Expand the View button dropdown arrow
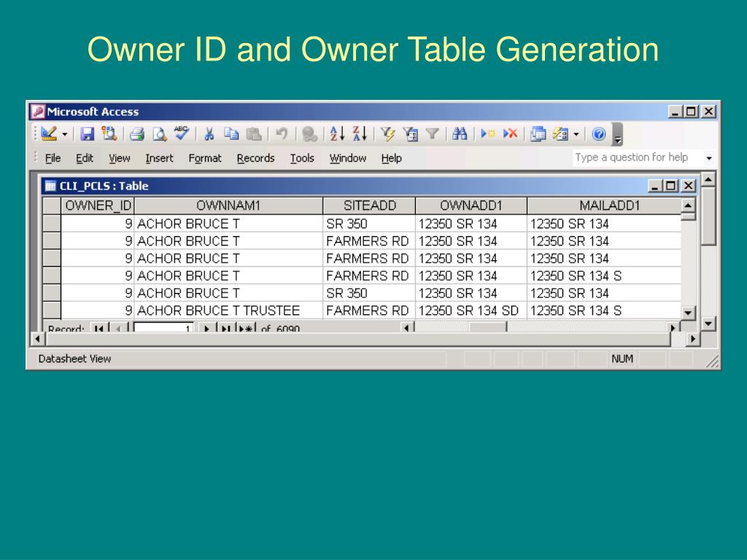This screenshot has height=560, width=747. (x=65, y=134)
